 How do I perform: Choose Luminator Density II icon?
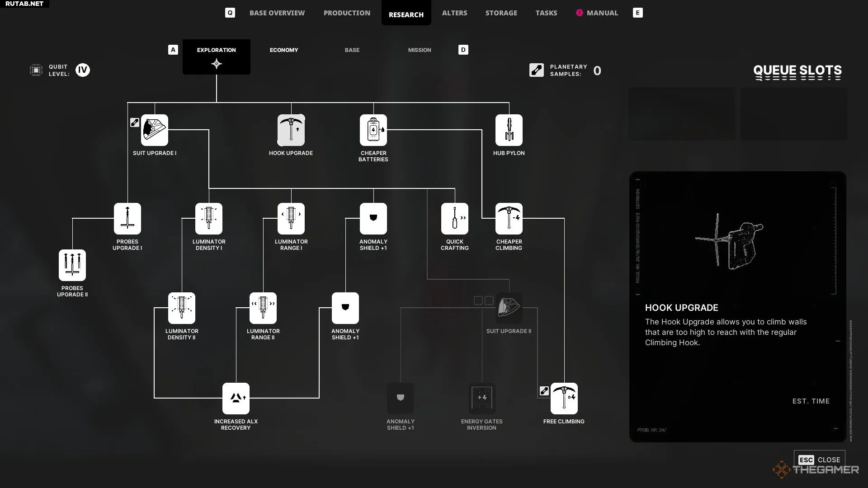[x=182, y=308]
